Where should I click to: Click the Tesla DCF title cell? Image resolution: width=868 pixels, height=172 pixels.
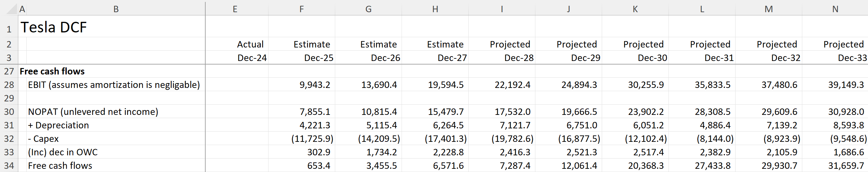[x=54, y=27]
